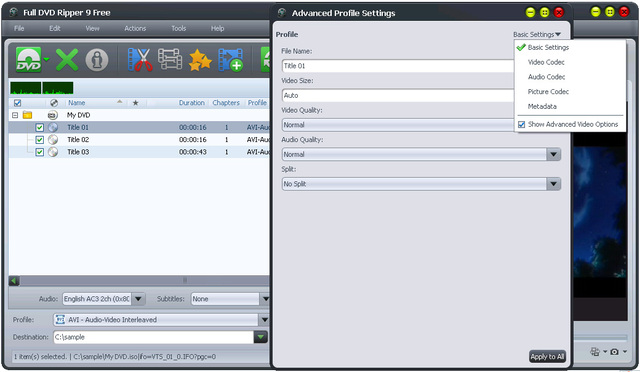The image size is (640, 372).
Task: Click the ISO disc icon by My DVD
Action: (x=53, y=115)
